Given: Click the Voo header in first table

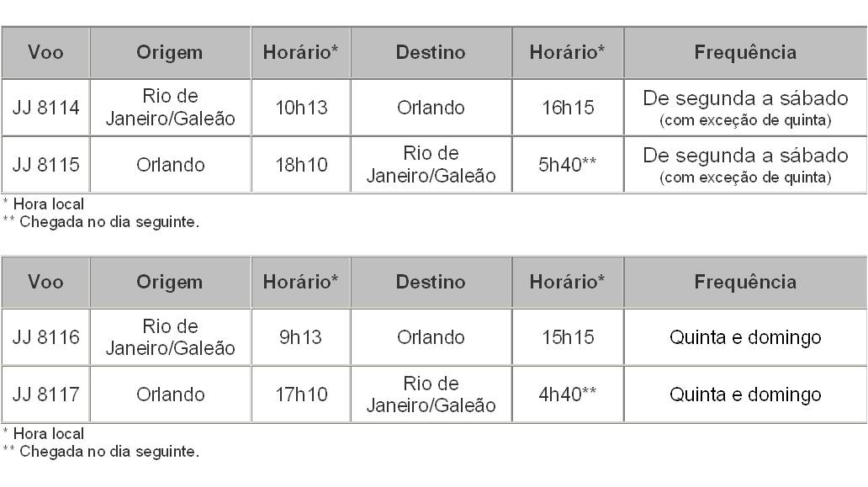Looking at the screenshot, I should coord(46,52).
